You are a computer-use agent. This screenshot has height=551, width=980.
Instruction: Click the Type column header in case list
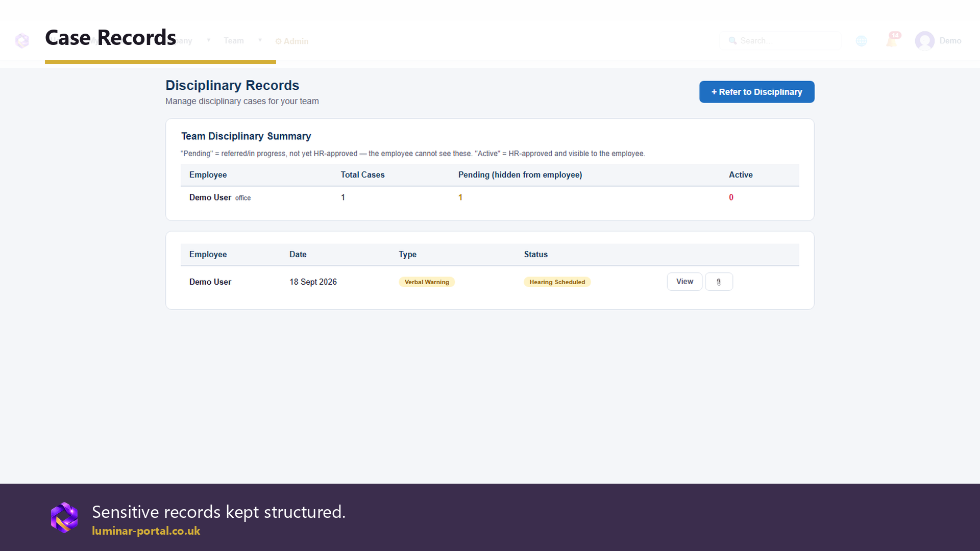point(407,255)
